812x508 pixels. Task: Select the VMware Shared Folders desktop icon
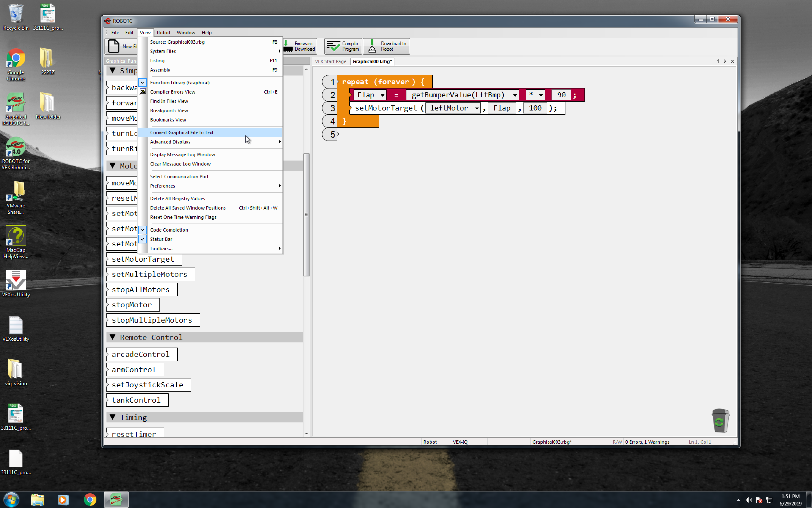point(16,198)
